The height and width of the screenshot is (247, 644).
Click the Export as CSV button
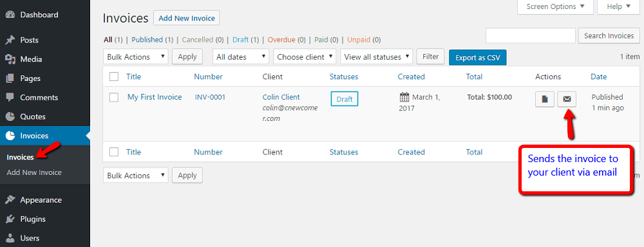(x=478, y=57)
